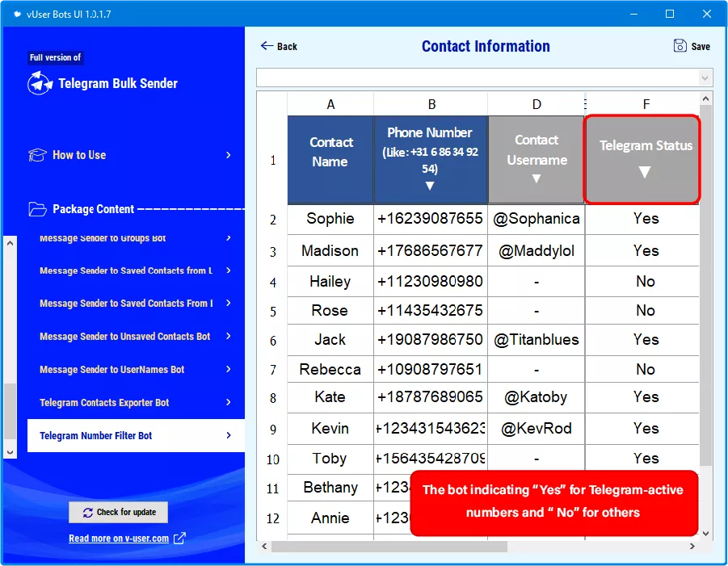Click the vUser app icon in title bar
The width and height of the screenshot is (728, 566).
[x=17, y=14]
